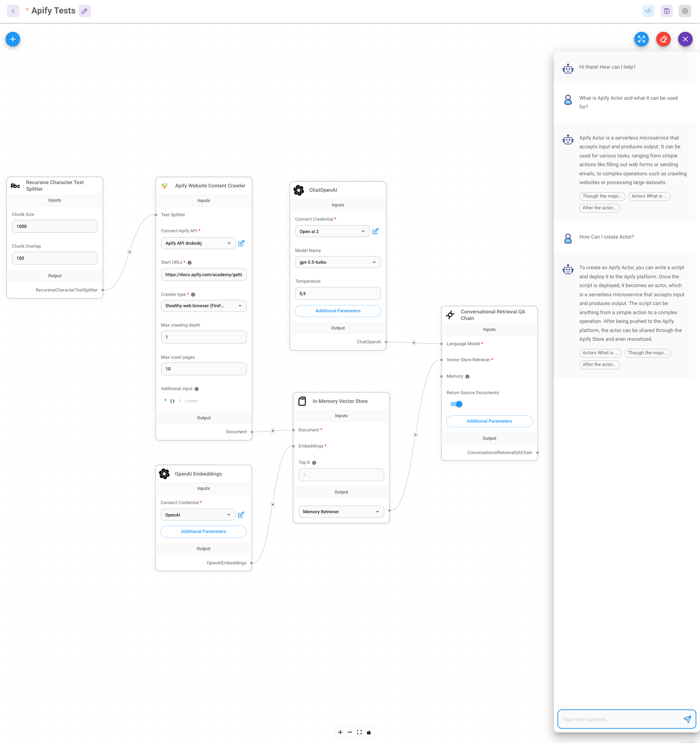This screenshot has width=700, height=743.
Task: Open the Model Name dropdown
Action: [x=337, y=262]
